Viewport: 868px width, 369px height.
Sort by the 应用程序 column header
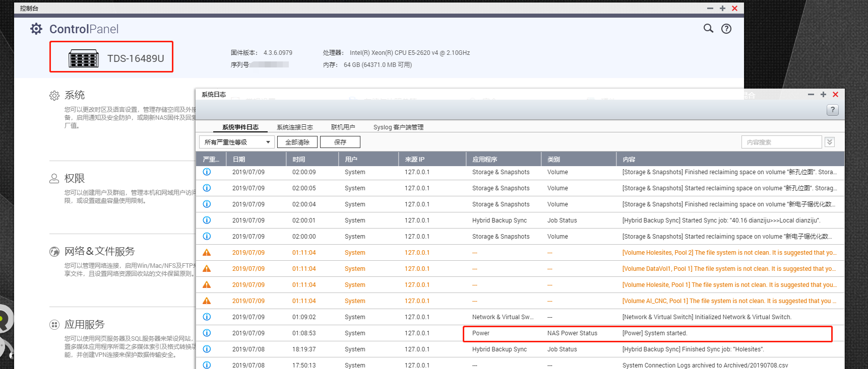point(503,160)
